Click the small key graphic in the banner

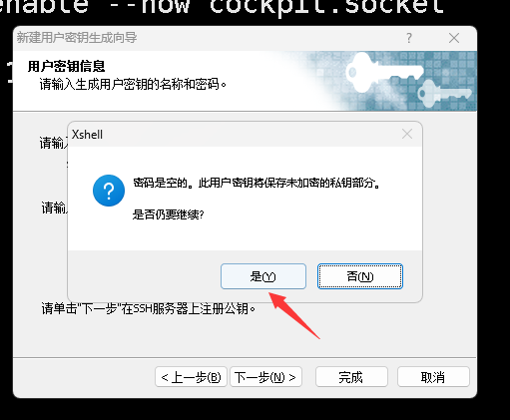[x=444, y=94]
